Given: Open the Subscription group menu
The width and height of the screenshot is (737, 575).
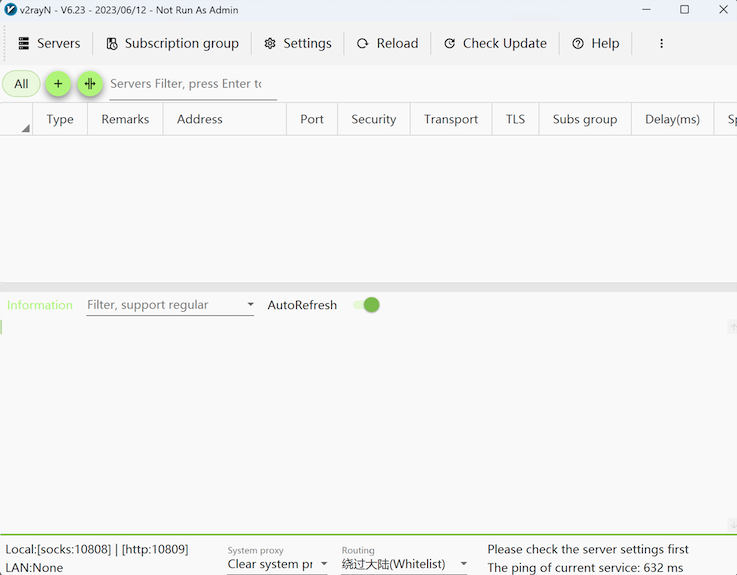Looking at the screenshot, I should tap(172, 43).
